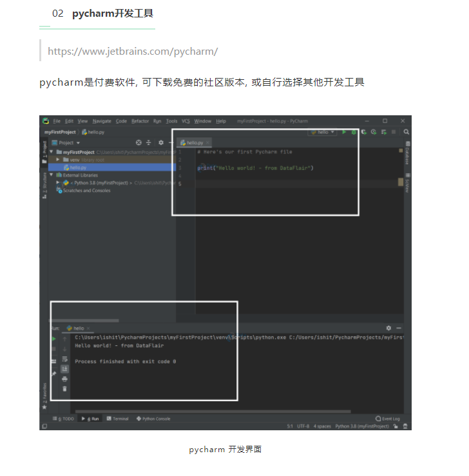The height and width of the screenshot is (476, 469).
Task: Click the read-only lock icon in status bar
Action: click(x=396, y=426)
